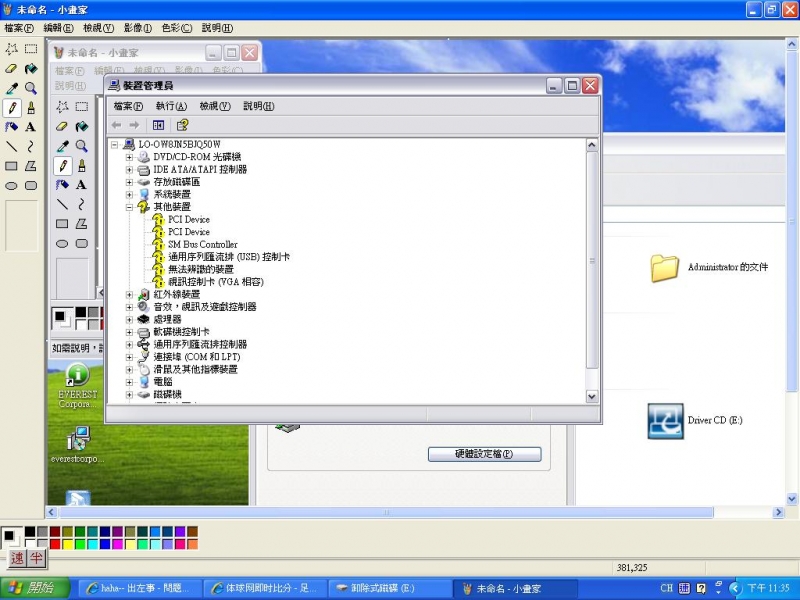Select the Magnifier tool
The width and height of the screenshot is (800, 600).
33,89
